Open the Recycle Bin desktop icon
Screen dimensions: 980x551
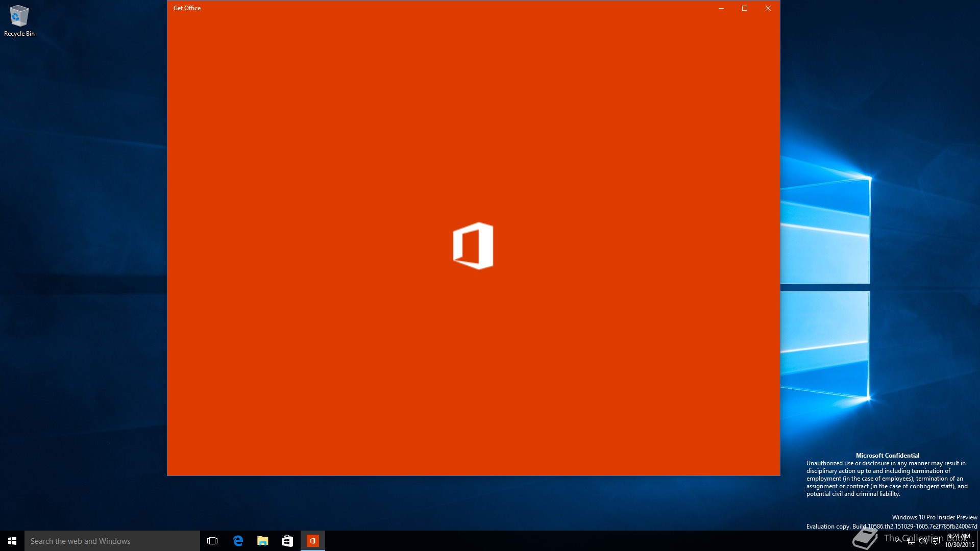pyautogui.click(x=19, y=21)
